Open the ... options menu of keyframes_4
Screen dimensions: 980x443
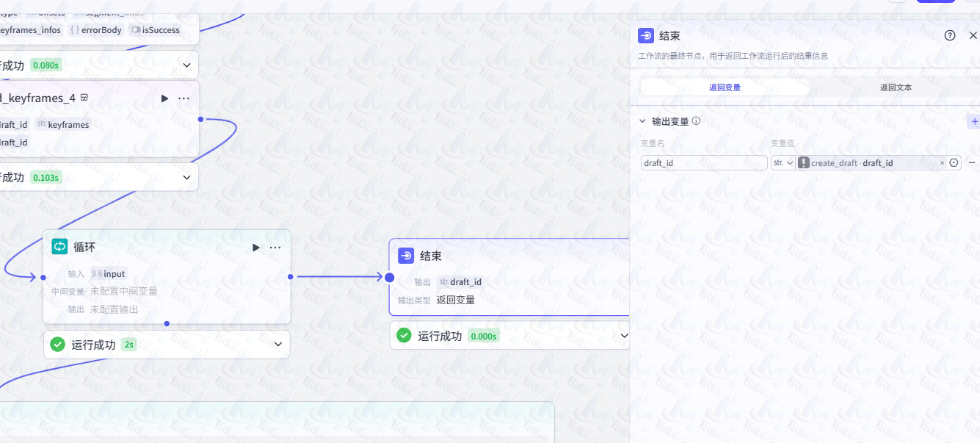(183, 97)
